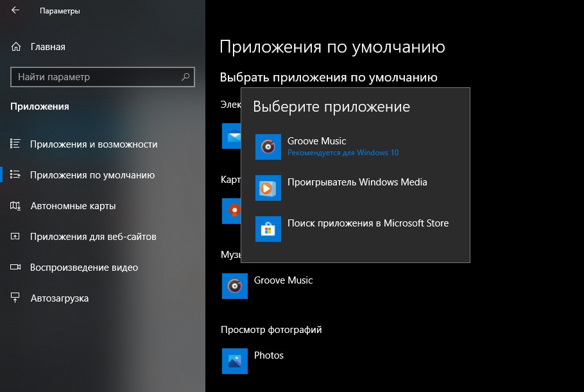Open Воспроизведение видео settings
This screenshot has width=584, height=392.
click(x=83, y=268)
